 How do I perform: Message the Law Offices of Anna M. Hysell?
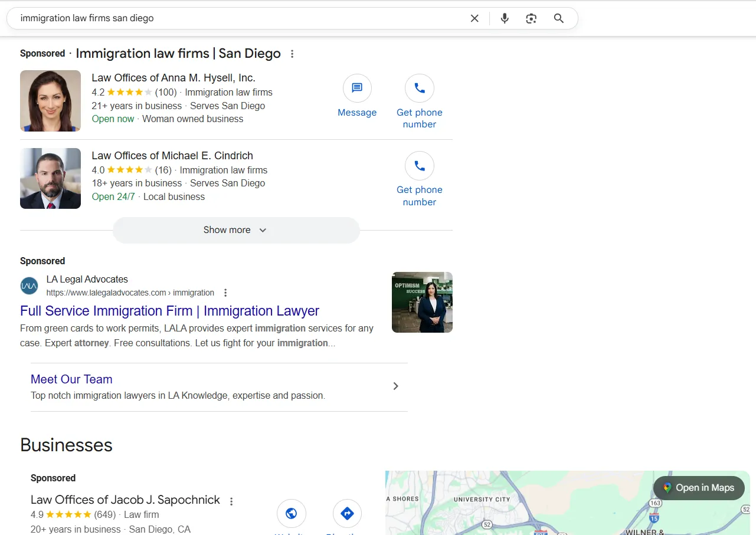357,88
